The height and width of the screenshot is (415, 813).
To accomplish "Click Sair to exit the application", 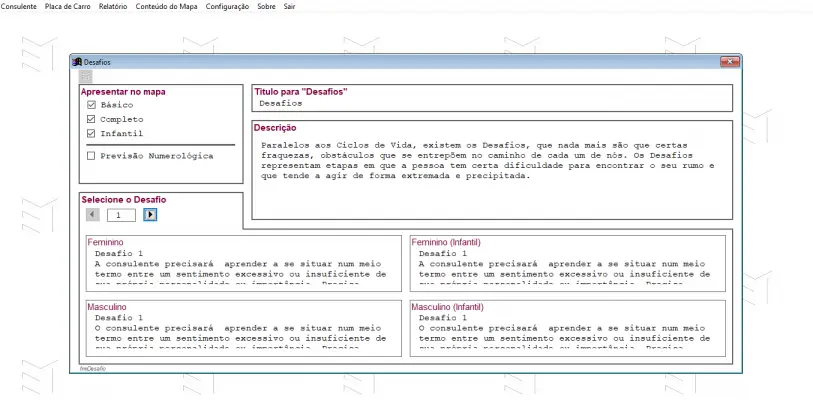I will tap(290, 6).
